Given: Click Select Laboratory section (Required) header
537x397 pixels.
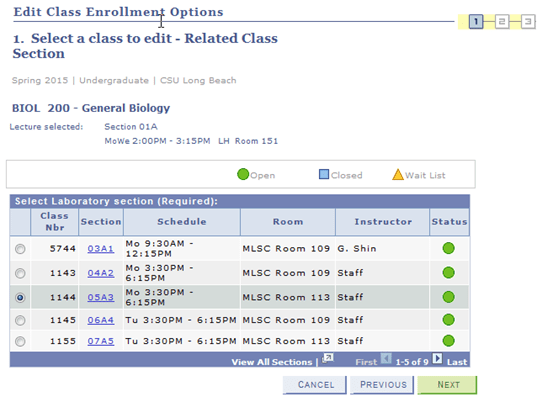Looking at the screenshot, I should pyautogui.click(x=116, y=201).
